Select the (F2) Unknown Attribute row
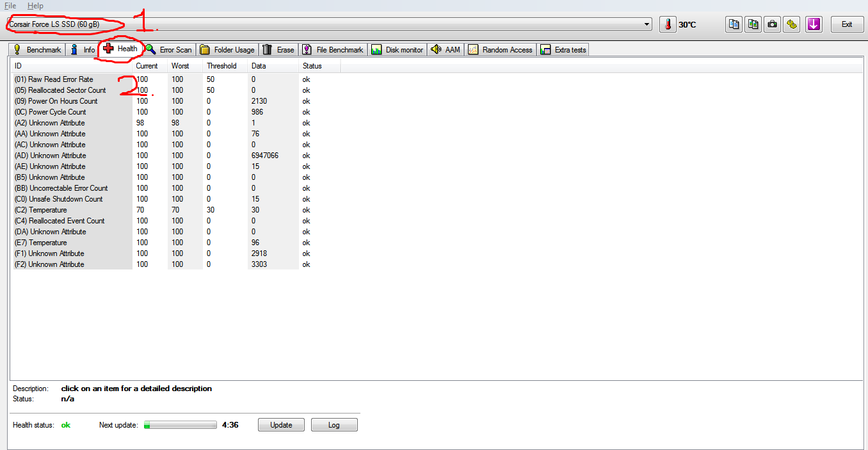868x450 pixels. click(176, 264)
